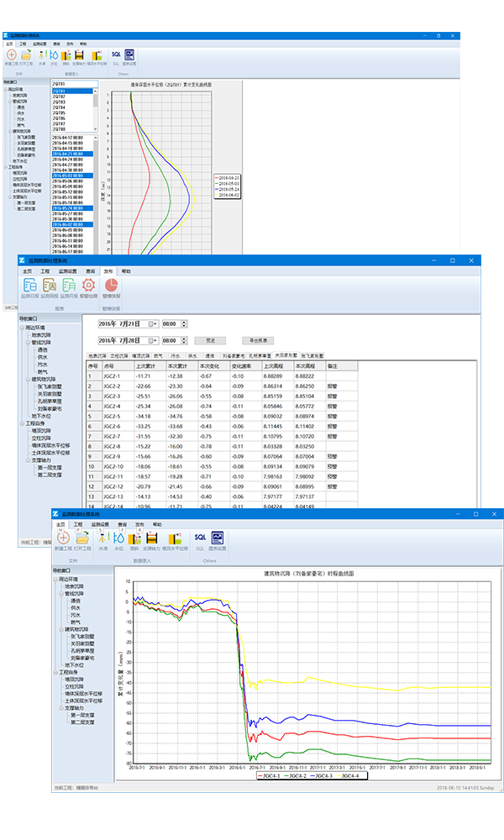
Task: Open 墙顶水平位移 icon in ZQT01 curve window
Action: click(97, 55)
